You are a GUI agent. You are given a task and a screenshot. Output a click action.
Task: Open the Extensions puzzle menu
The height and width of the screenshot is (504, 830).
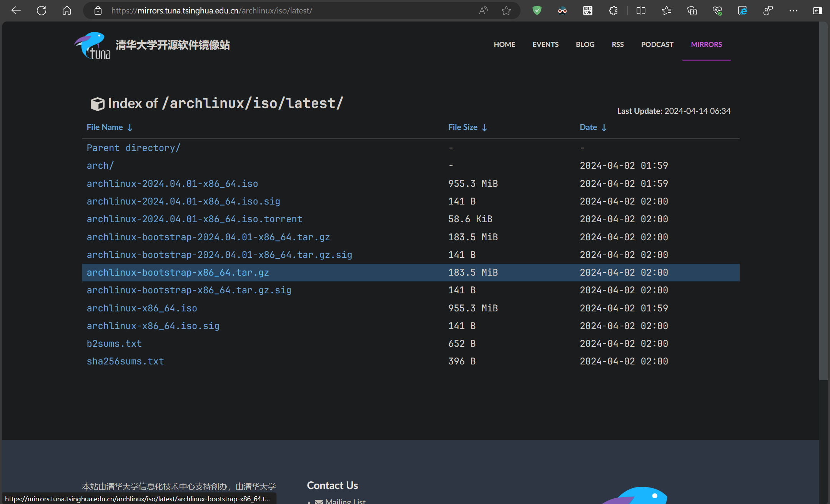(x=613, y=11)
